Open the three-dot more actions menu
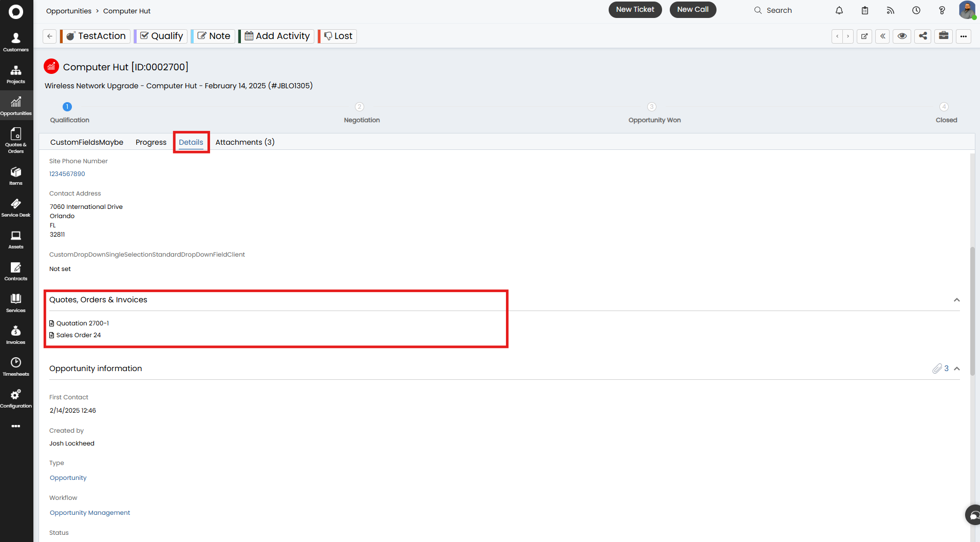 964,36
